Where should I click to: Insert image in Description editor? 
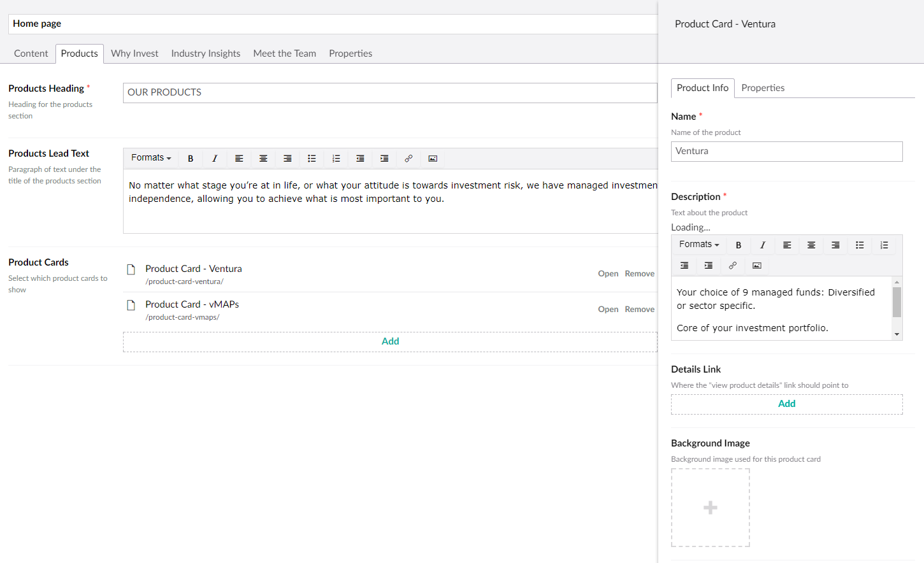click(757, 266)
